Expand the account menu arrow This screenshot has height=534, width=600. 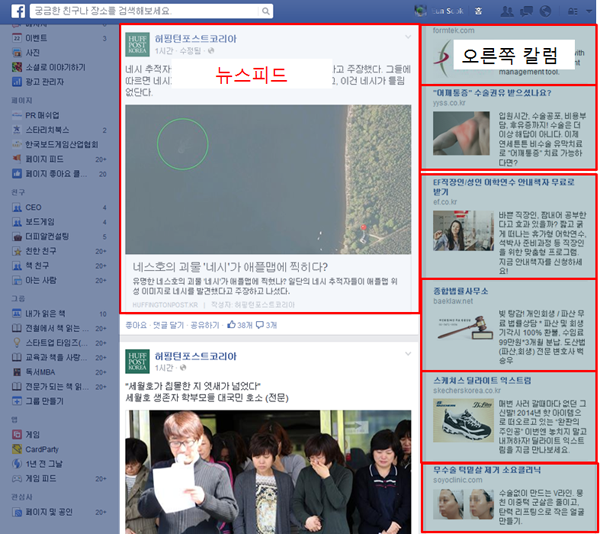tap(589, 11)
